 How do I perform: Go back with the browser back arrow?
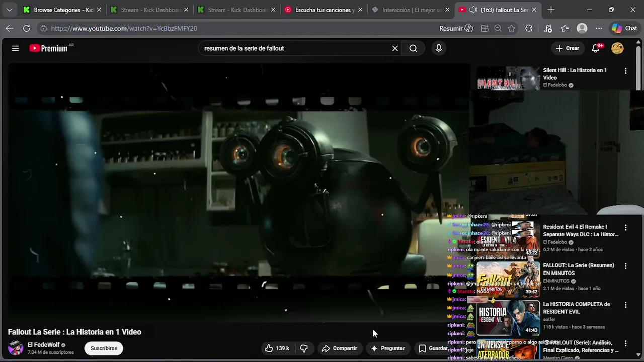(10, 28)
